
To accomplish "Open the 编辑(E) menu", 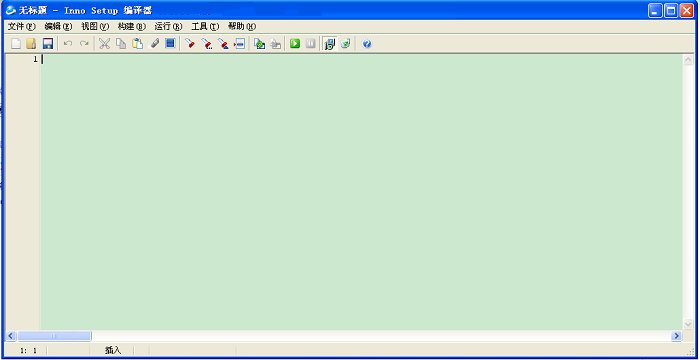I will [58, 26].
